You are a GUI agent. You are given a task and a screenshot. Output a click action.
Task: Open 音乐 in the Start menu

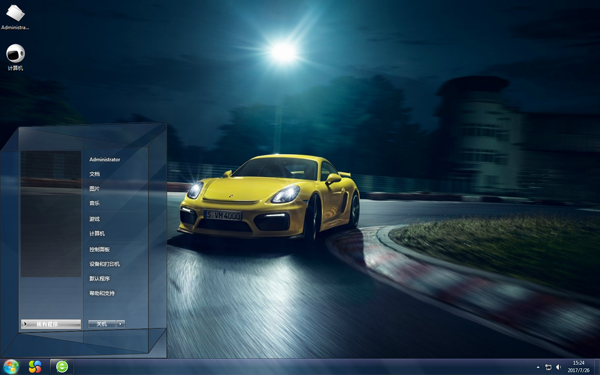click(95, 203)
